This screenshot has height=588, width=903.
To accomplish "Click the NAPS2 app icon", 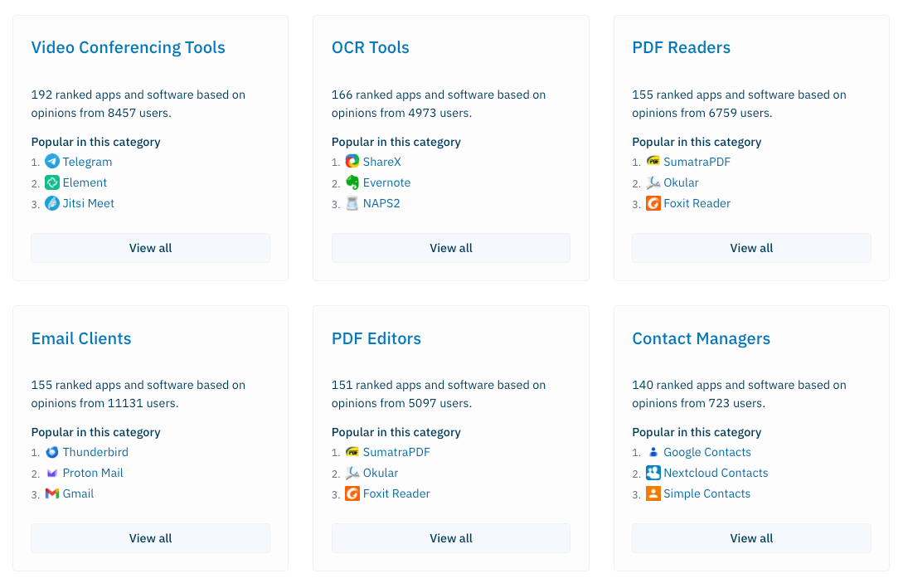I will click(x=352, y=203).
